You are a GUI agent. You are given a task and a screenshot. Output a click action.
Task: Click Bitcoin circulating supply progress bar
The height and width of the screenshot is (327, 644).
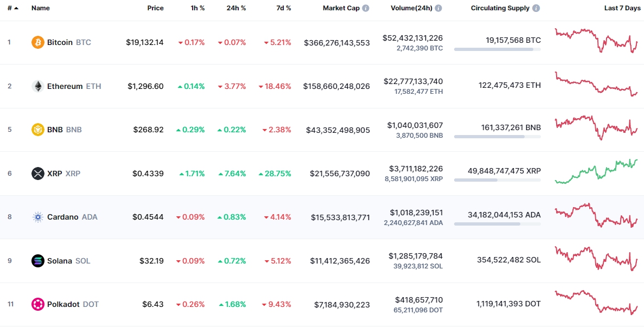(498, 49)
